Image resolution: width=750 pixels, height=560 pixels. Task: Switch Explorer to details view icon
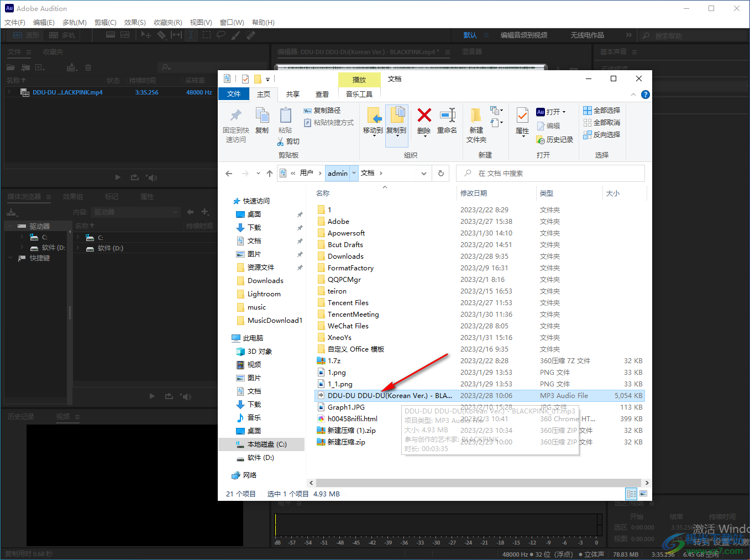pos(631,494)
